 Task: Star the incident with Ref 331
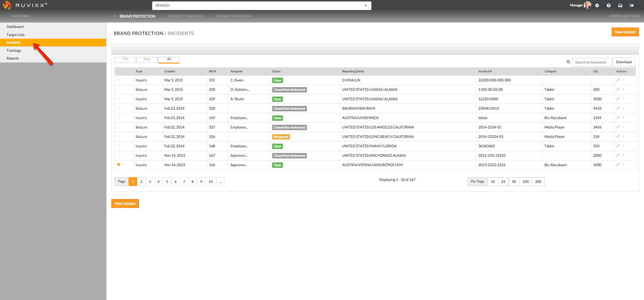[119, 80]
